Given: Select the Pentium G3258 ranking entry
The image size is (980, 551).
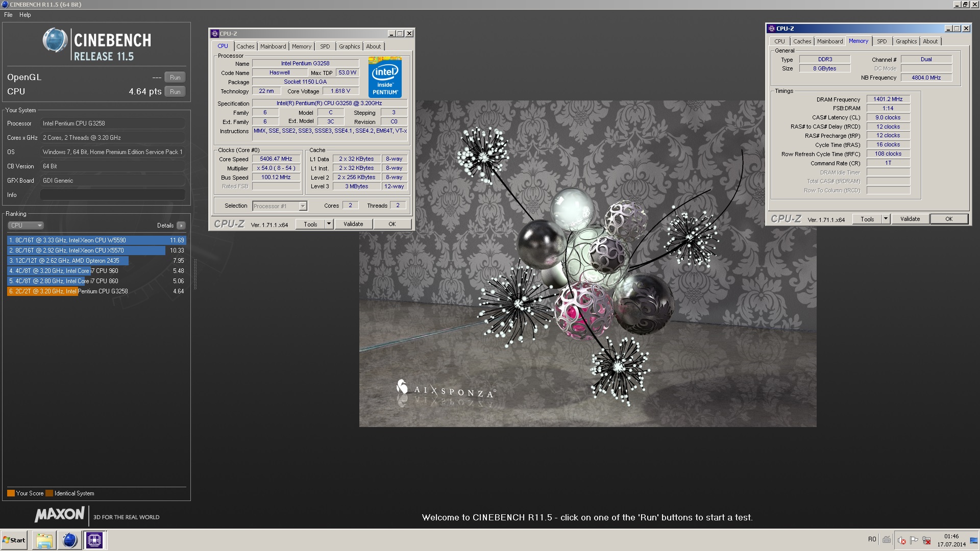Looking at the screenshot, I should [96, 291].
